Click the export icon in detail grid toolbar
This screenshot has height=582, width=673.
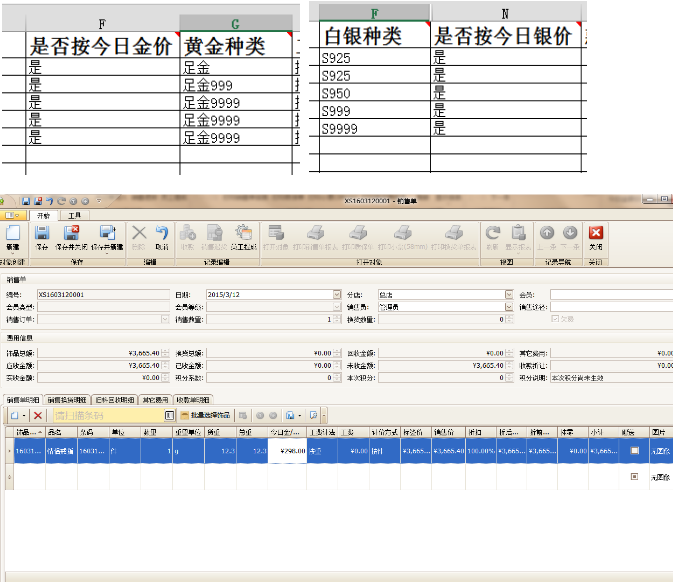click(x=290, y=415)
